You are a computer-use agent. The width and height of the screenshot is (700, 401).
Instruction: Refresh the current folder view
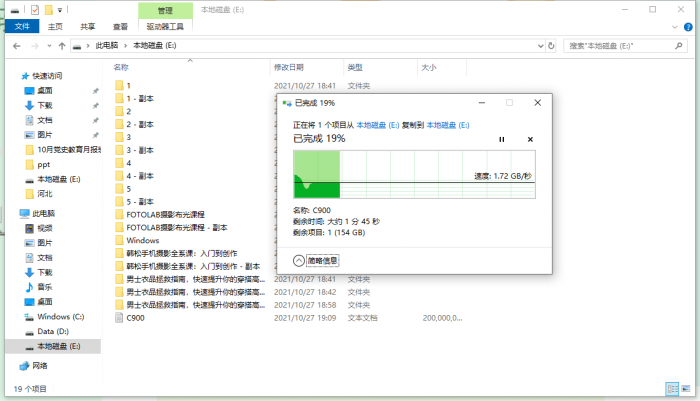click(553, 46)
